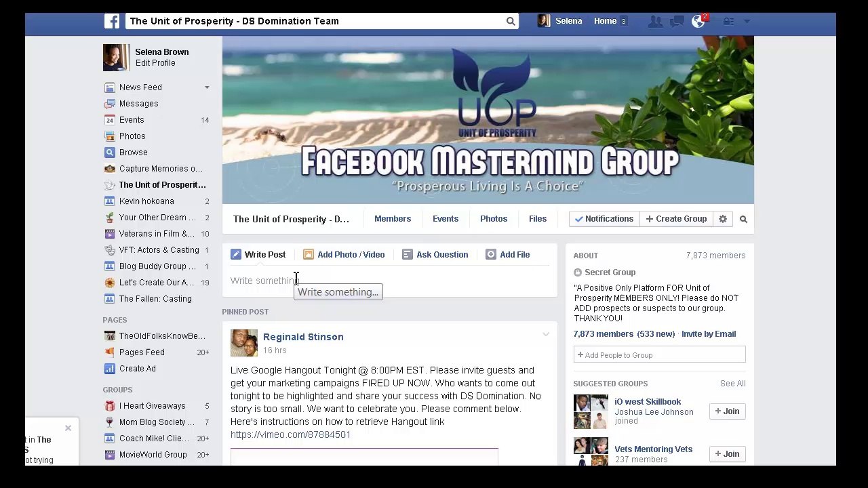Image resolution: width=868 pixels, height=488 pixels.
Task: Open iO west Skillbook group link
Action: pos(648,402)
